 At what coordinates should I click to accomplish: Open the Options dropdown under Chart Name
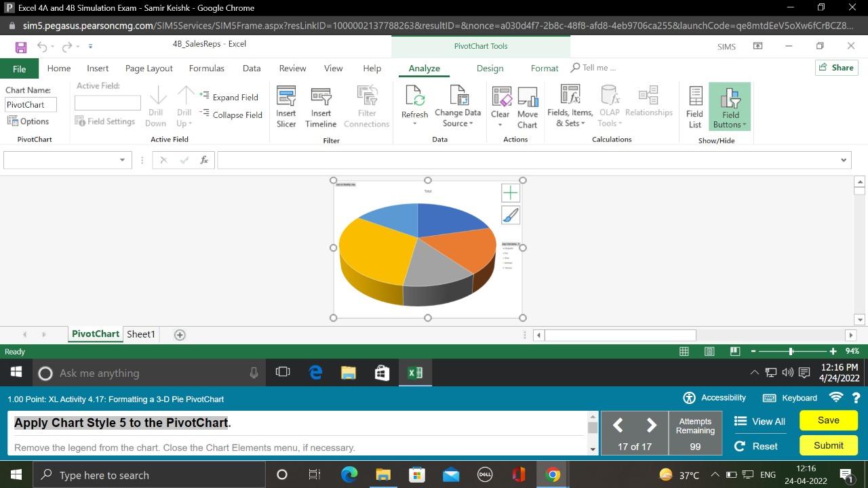tap(31, 121)
